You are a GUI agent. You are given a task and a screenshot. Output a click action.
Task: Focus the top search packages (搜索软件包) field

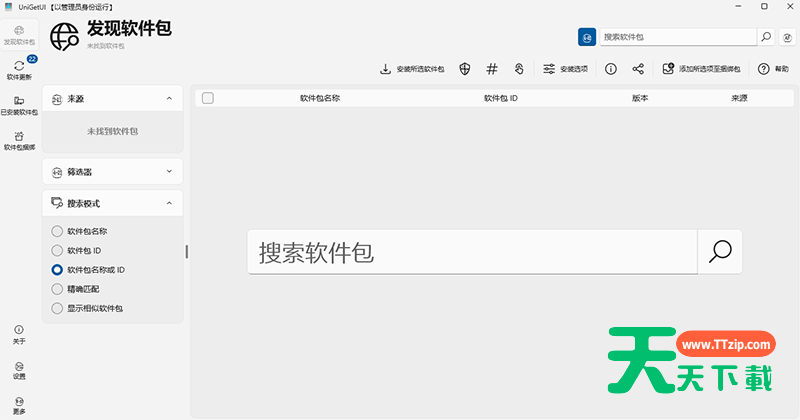(x=678, y=37)
